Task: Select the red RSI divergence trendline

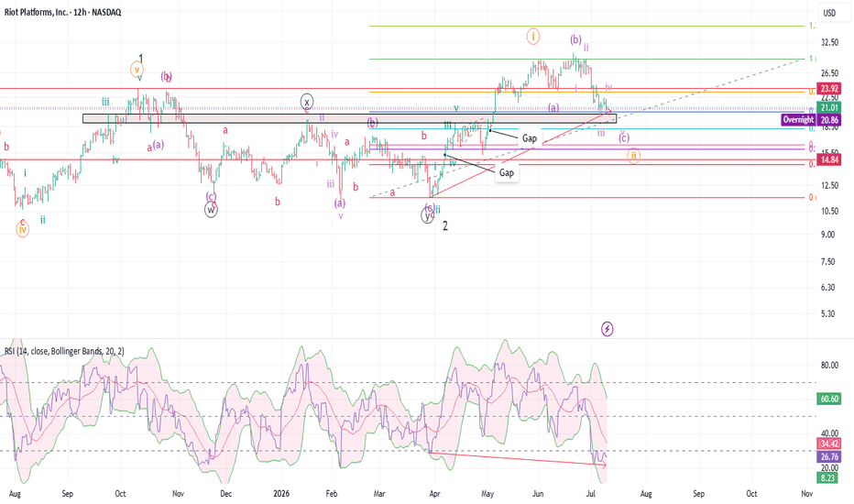Action: tap(518, 459)
